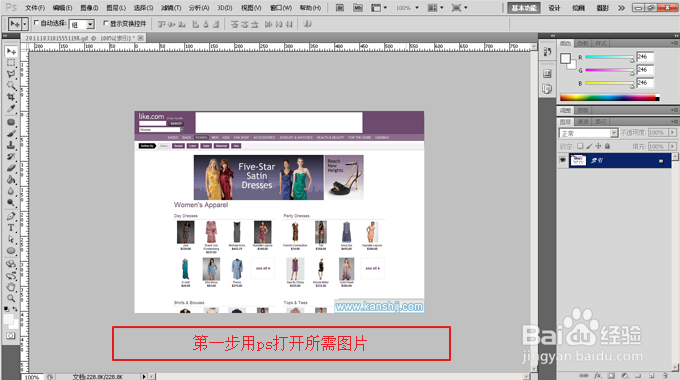Select the Blur tool
The width and height of the screenshot is (680, 380).
[11, 191]
